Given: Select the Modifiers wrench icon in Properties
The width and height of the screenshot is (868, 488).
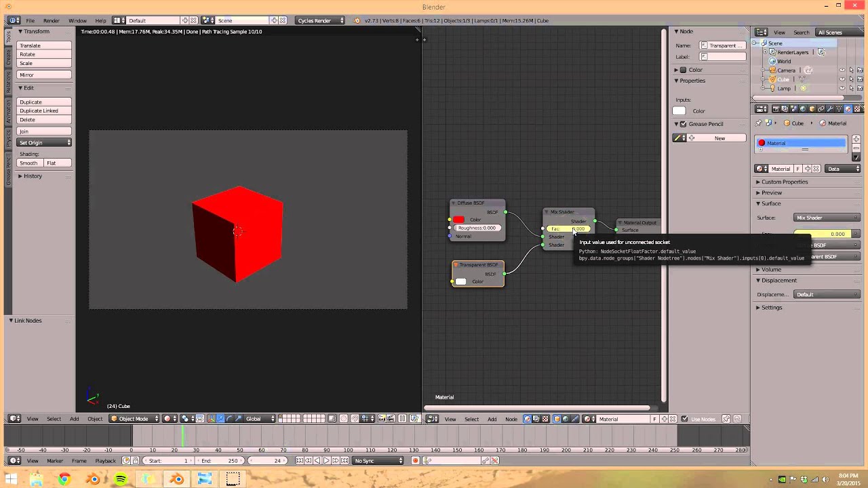Looking at the screenshot, I should tap(831, 109).
